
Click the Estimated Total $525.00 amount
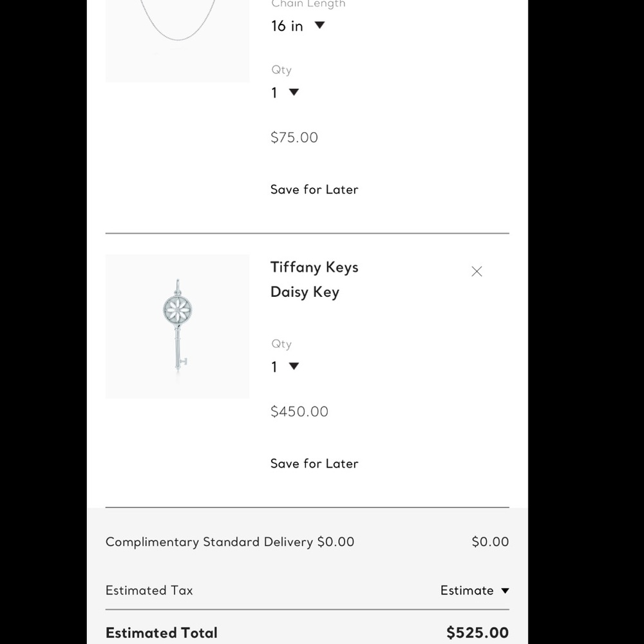[477, 632]
